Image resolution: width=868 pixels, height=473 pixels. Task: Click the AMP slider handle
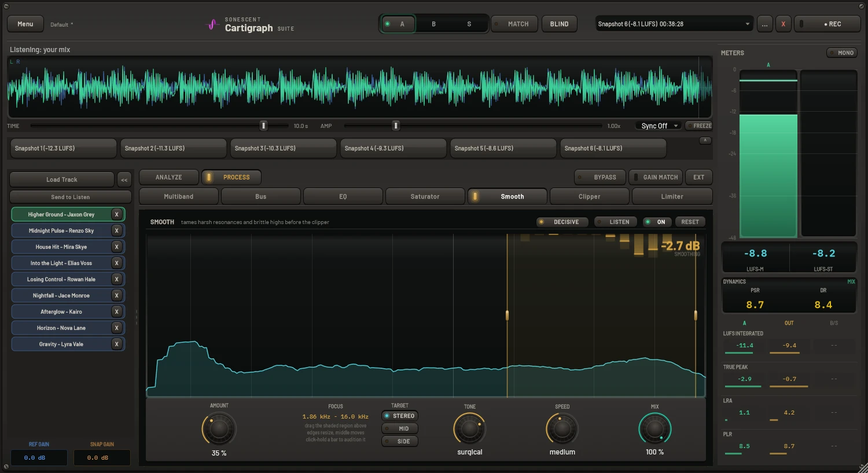tap(396, 126)
